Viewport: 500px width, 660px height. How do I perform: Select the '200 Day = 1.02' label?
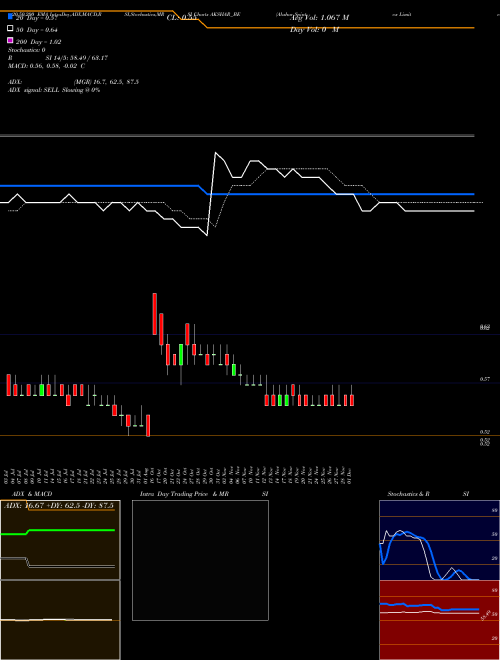[38, 42]
